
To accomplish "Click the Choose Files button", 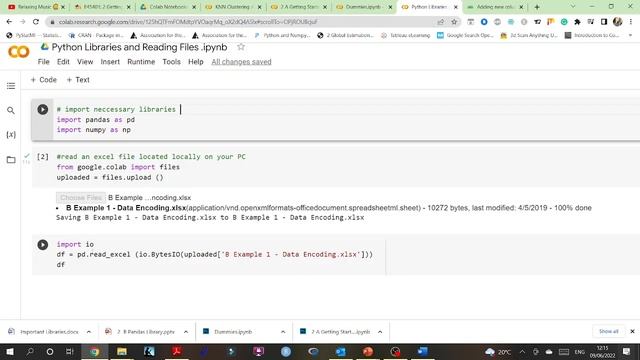I will 81,198.
